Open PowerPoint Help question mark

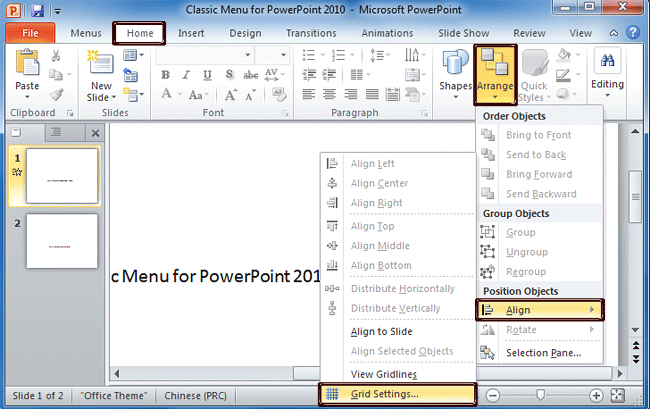633,32
